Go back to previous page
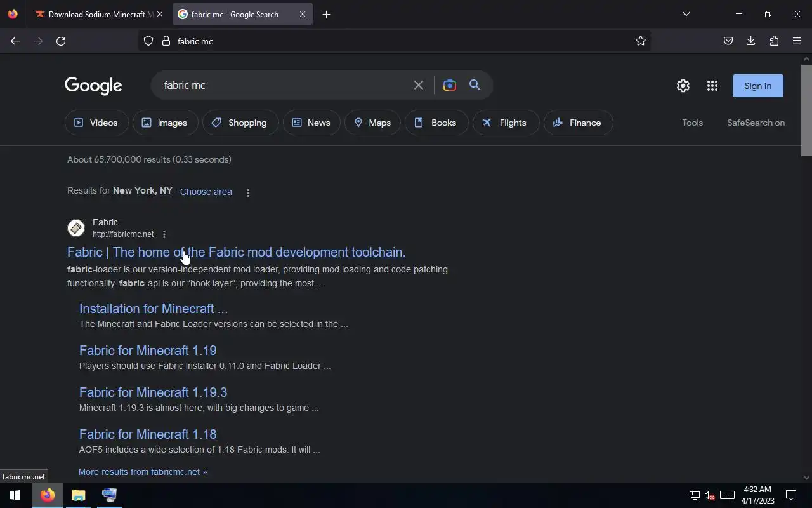 15,41
